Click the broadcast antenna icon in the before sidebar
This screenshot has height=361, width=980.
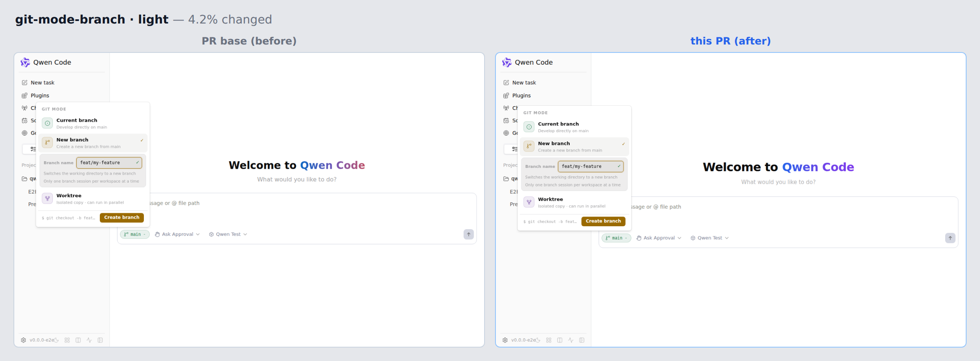coord(25,108)
